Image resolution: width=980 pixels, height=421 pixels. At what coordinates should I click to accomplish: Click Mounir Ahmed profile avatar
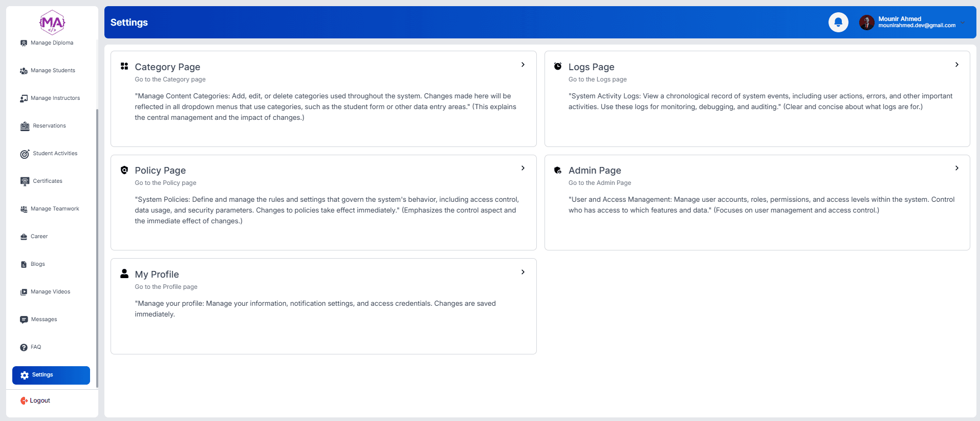[x=866, y=23]
